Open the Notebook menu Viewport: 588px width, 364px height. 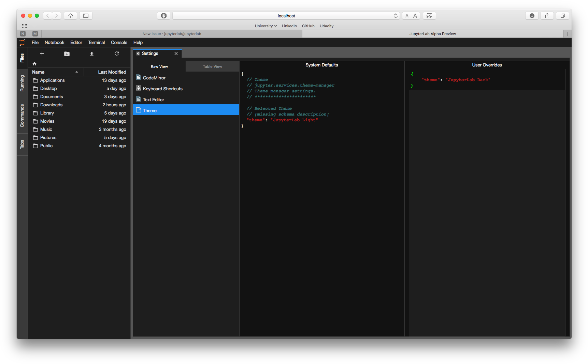pyautogui.click(x=54, y=42)
